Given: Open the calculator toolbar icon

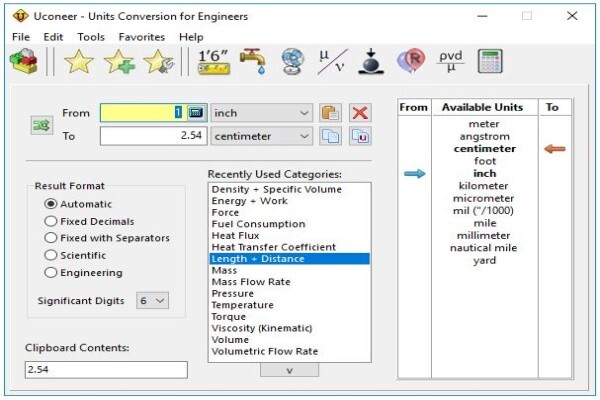Looking at the screenshot, I should point(490,61).
